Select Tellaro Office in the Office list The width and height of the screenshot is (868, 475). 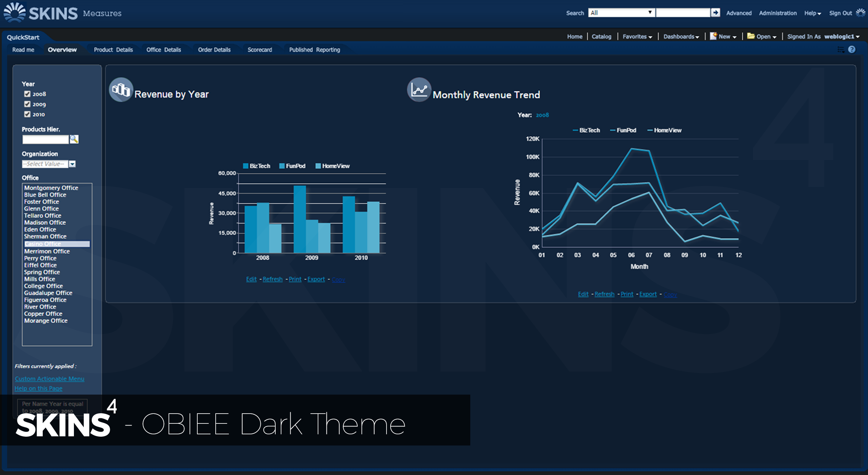pos(43,215)
